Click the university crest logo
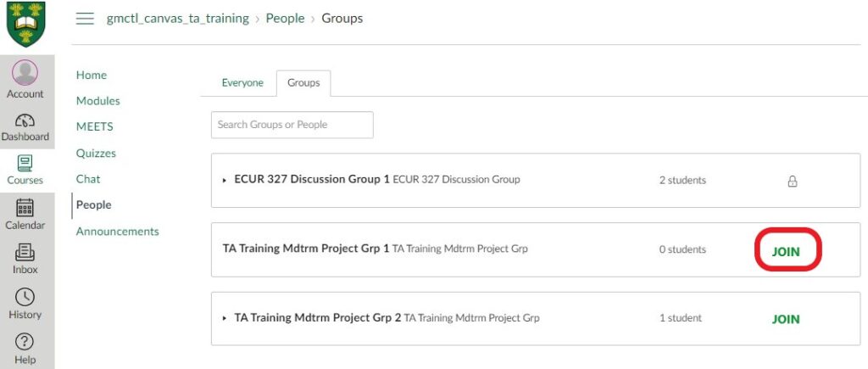868x369 pixels. tap(25, 24)
